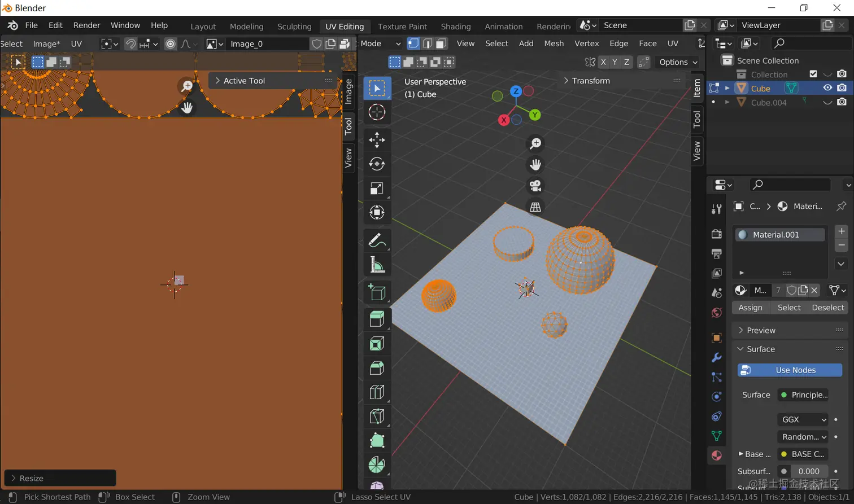Hide the Cube object with eye icon

click(x=827, y=88)
